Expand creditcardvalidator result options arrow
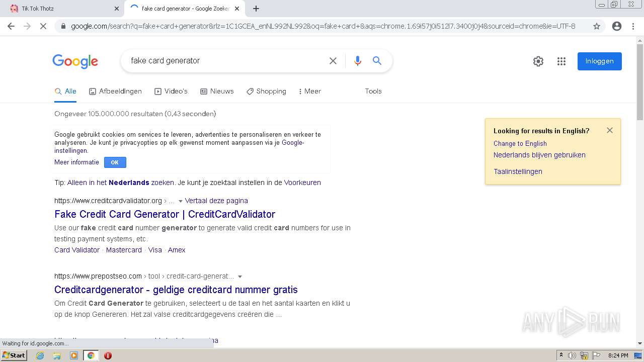The height and width of the screenshot is (362, 644). coord(181,201)
